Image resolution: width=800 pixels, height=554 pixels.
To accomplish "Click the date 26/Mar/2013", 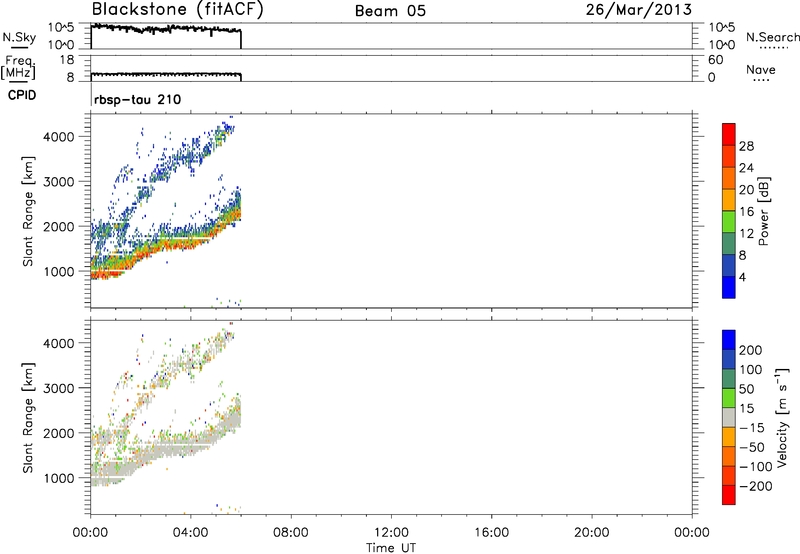I will pos(639,10).
